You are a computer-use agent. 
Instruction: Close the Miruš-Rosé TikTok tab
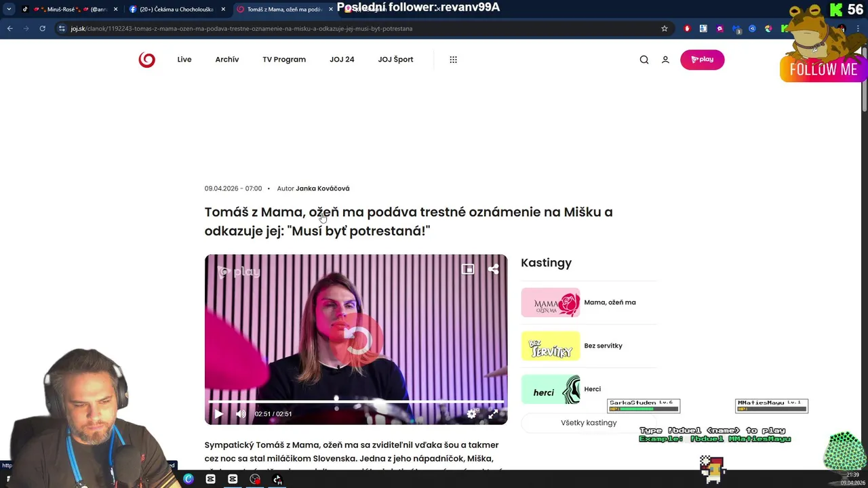pyautogui.click(x=116, y=9)
